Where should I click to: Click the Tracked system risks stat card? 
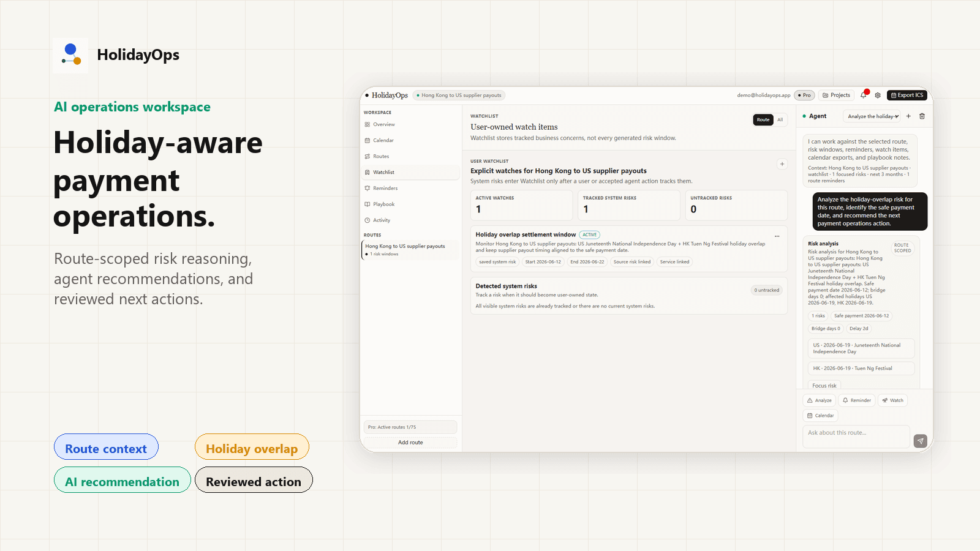click(x=629, y=205)
